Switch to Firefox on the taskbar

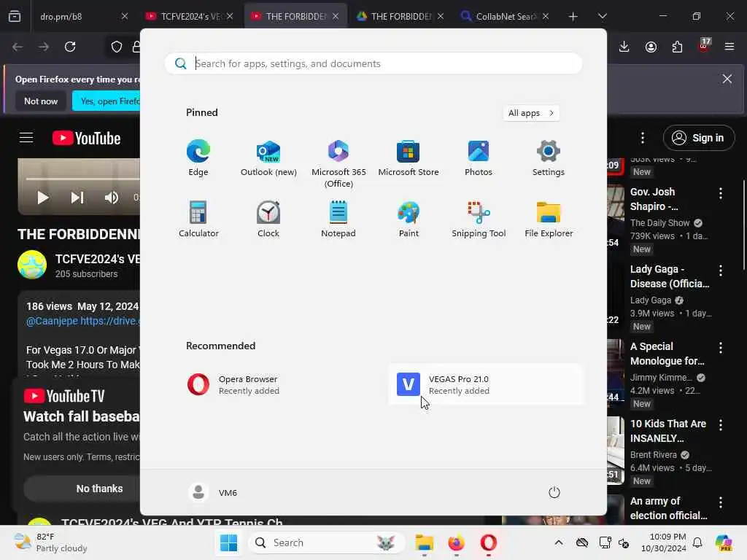(457, 542)
